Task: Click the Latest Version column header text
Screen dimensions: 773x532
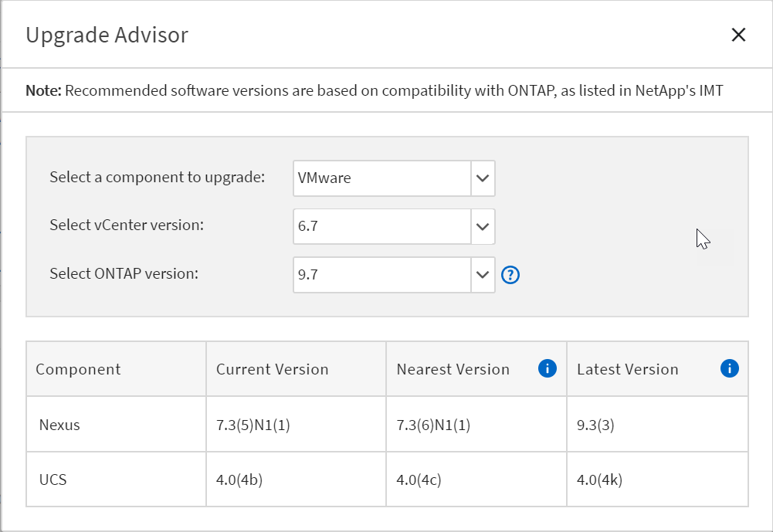Action: coord(627,369)
